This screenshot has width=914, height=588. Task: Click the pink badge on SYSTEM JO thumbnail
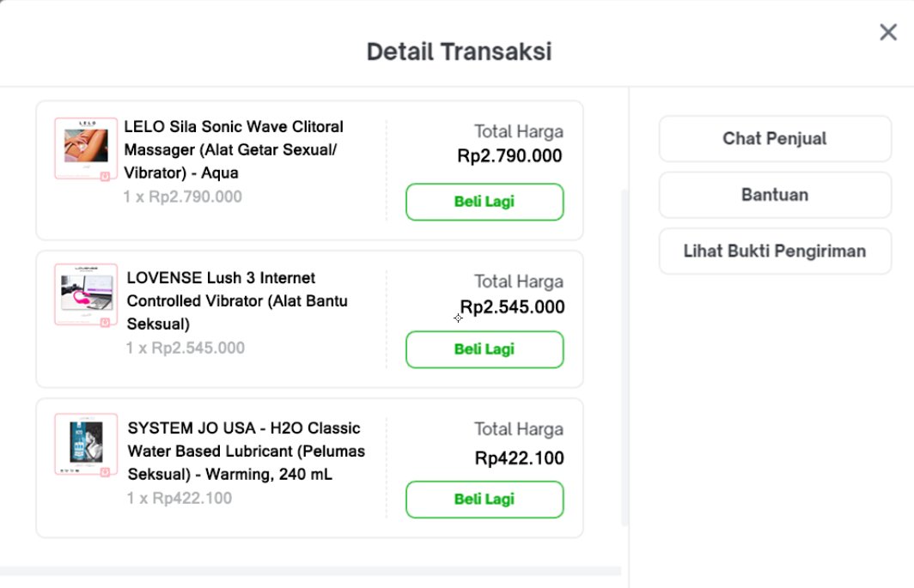[105, 471]
